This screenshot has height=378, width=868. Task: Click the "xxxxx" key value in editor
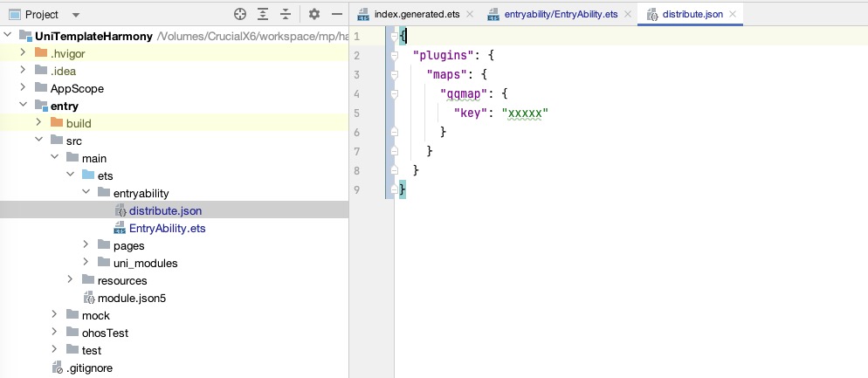point(524,113)
